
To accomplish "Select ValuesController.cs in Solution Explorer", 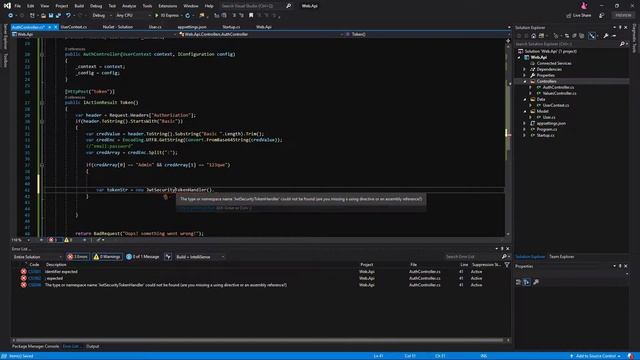I will pos(559,93).
